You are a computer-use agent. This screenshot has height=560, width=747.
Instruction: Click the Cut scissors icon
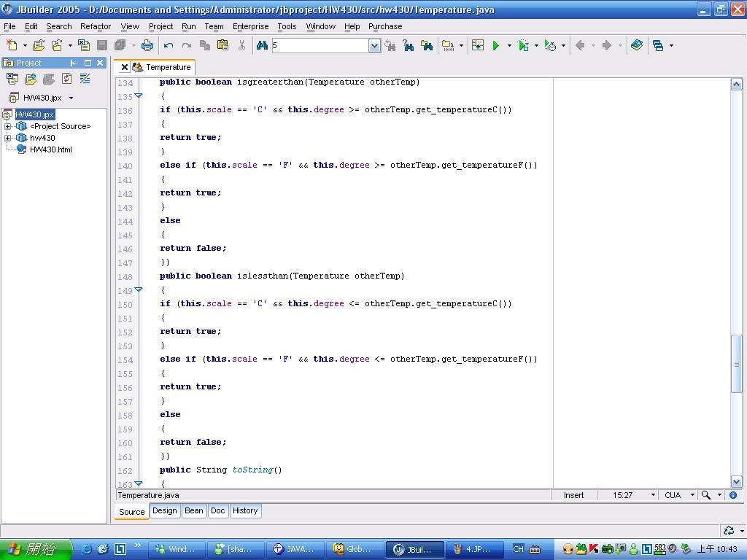point(241,45)
